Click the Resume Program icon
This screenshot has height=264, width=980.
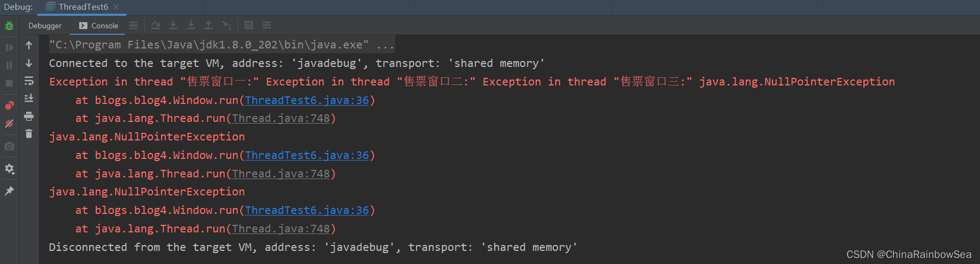[x=9, y=47]
